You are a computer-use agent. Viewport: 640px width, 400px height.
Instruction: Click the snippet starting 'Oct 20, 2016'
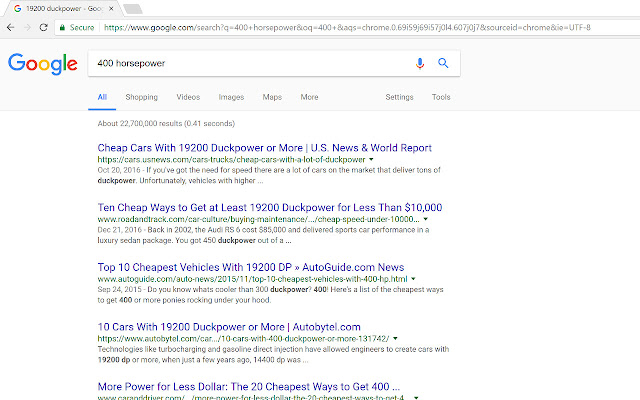[269, 176]
